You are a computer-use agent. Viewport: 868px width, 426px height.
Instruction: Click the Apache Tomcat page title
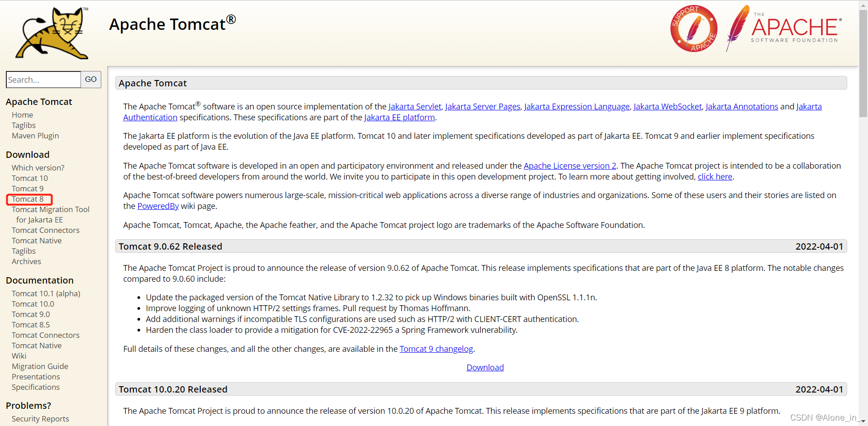pos(173,24)
